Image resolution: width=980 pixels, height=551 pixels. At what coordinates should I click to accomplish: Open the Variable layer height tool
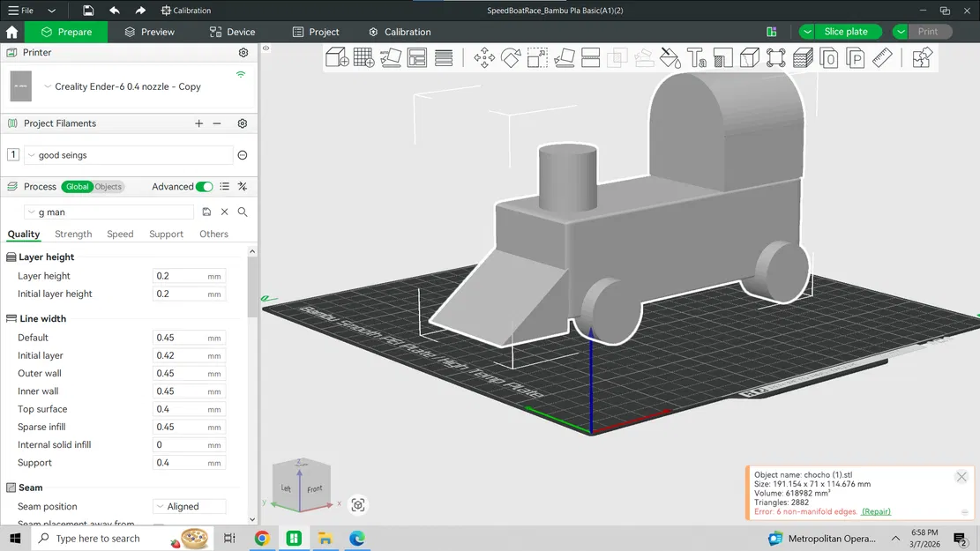point(802,57)
